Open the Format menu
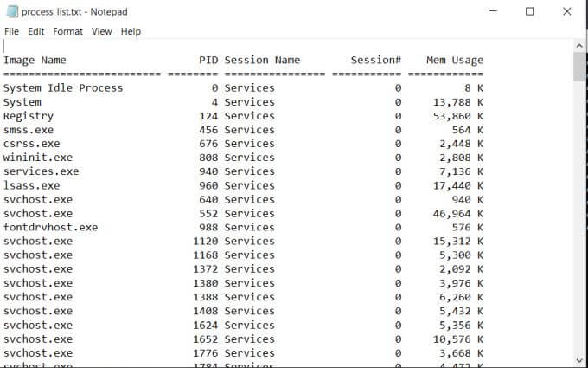 point(68,31)
